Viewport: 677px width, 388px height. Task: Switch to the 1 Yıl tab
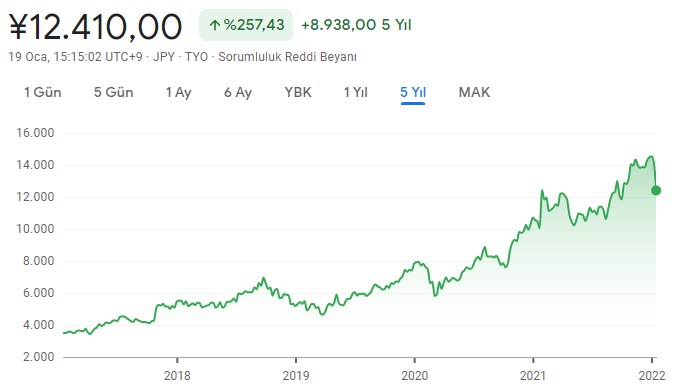355,92
